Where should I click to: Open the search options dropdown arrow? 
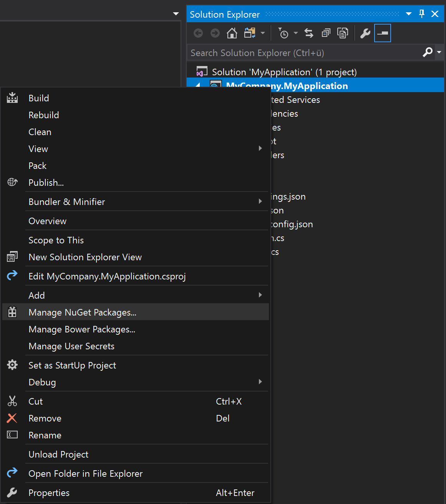[x=439, y=52]
